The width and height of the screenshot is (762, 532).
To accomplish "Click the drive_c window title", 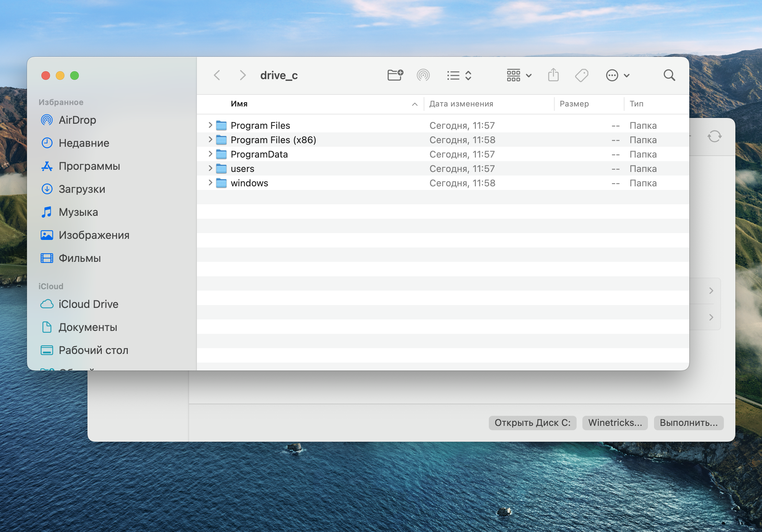I will [279, 76].
